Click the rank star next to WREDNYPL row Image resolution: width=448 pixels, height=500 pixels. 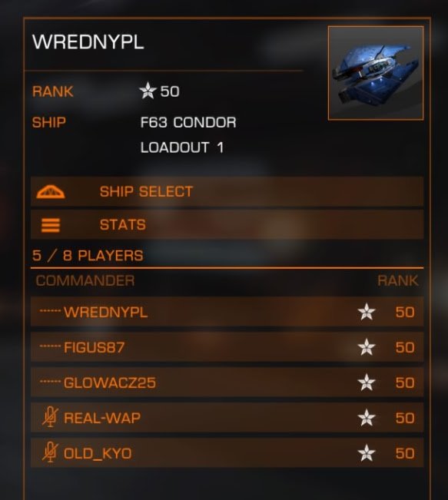click(367, 312)
